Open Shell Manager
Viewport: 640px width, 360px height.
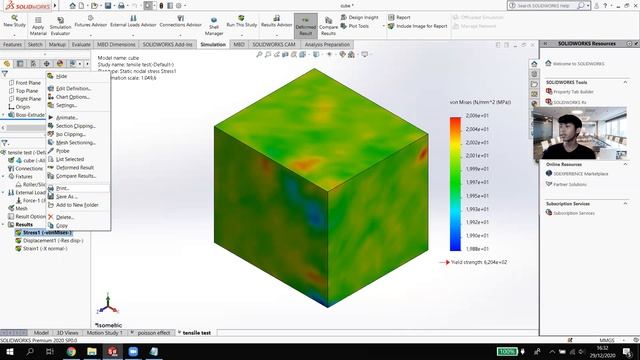[x=214, y=26]
